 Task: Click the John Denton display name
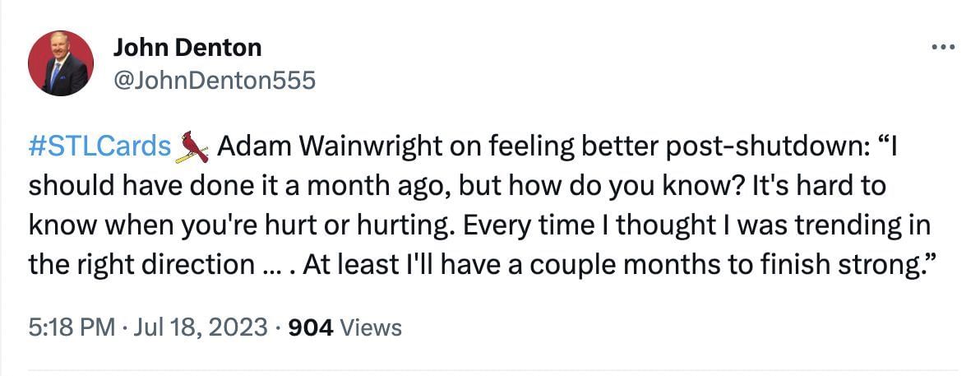point(187,48)
